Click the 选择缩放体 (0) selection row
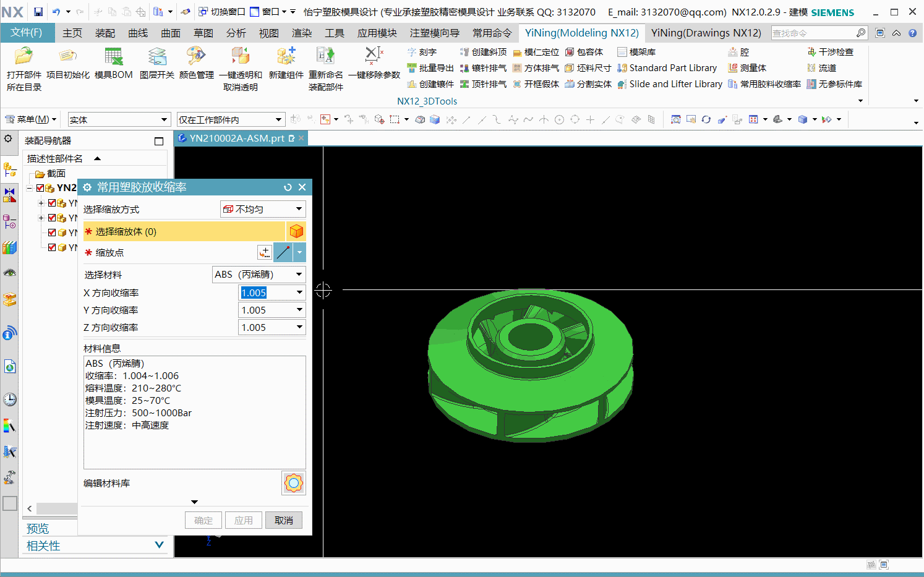 tap(184, 231)
